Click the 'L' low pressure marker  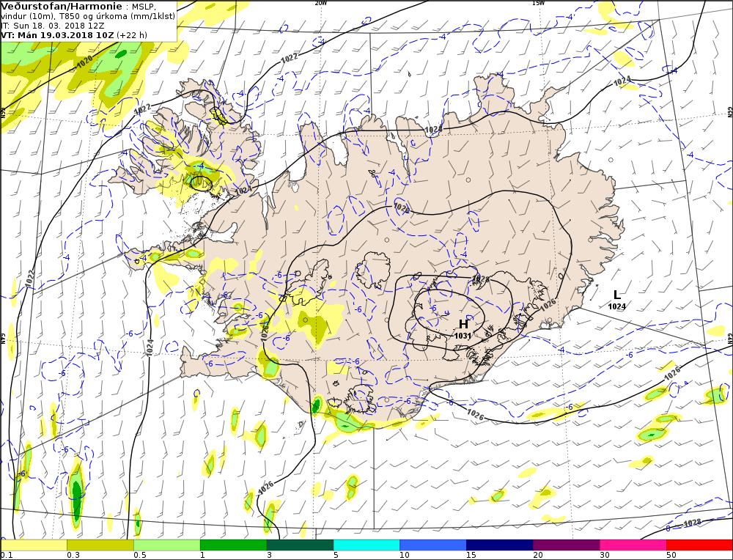click(x=617, y=295)
